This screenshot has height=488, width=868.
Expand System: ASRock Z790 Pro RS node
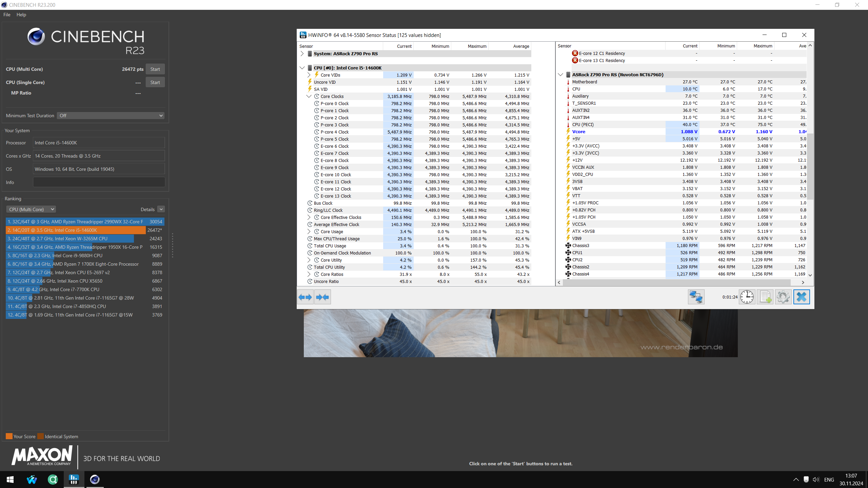point(302,54)
